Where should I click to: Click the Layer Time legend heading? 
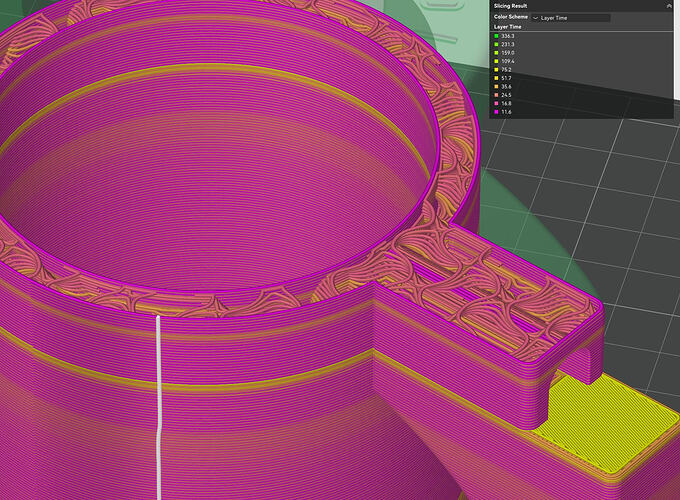(507, 27)
